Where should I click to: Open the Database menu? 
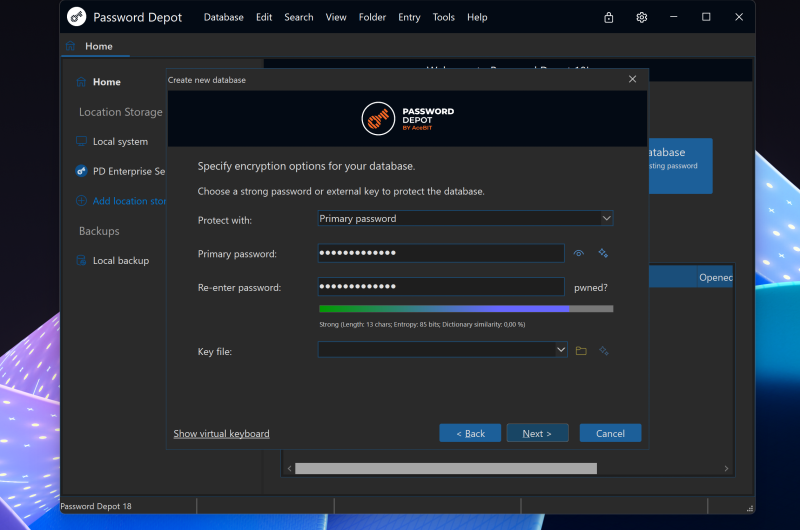[x=223, y=17]
